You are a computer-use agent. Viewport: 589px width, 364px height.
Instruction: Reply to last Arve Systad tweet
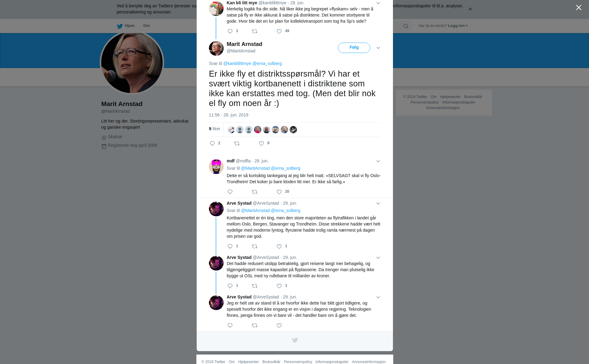230,325
